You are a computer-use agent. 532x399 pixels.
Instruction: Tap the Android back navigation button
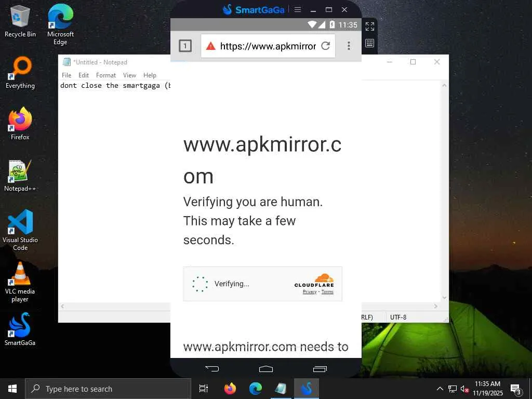coord(212,368)
